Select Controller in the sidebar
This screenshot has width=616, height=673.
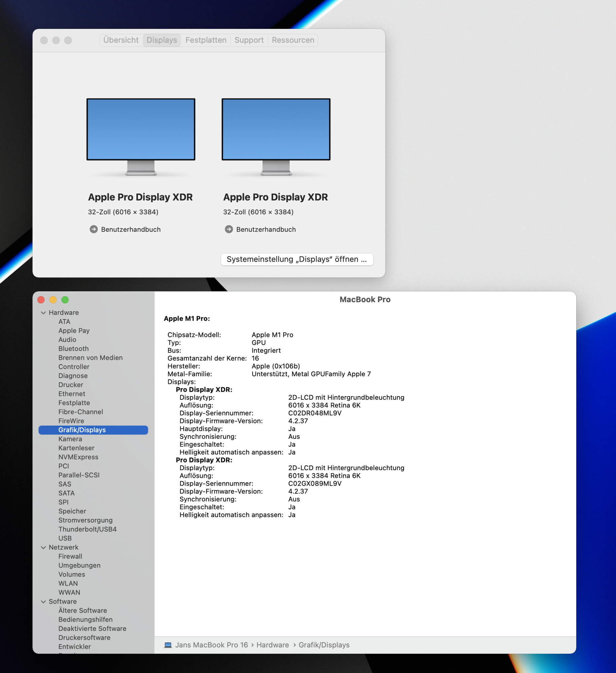[74, 367]
